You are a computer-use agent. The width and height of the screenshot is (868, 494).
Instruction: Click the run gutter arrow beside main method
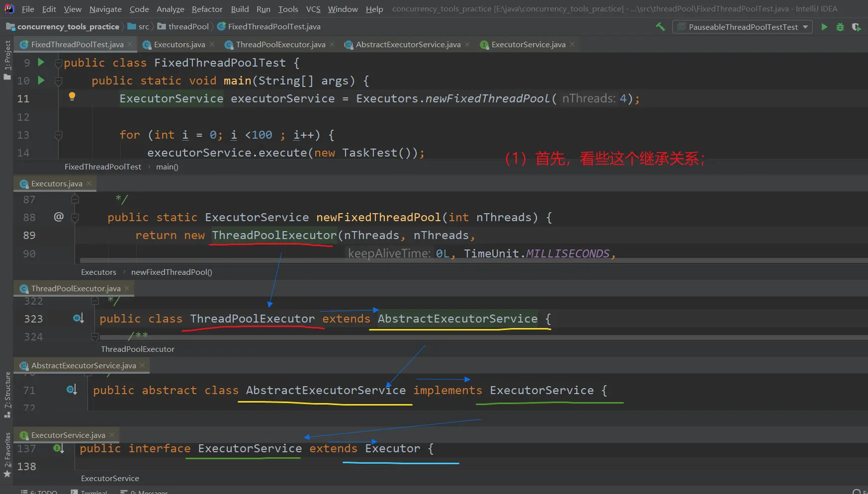click(x=41, y=81)
